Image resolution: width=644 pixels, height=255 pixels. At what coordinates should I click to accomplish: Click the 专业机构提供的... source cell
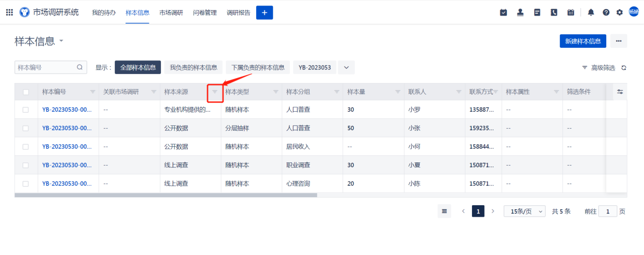pos(191,110)
